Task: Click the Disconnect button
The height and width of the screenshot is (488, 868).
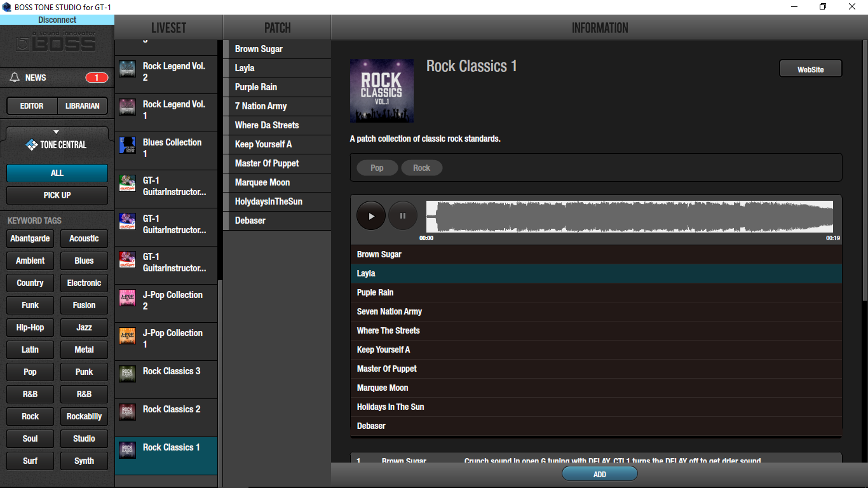Action: [57, 20]
